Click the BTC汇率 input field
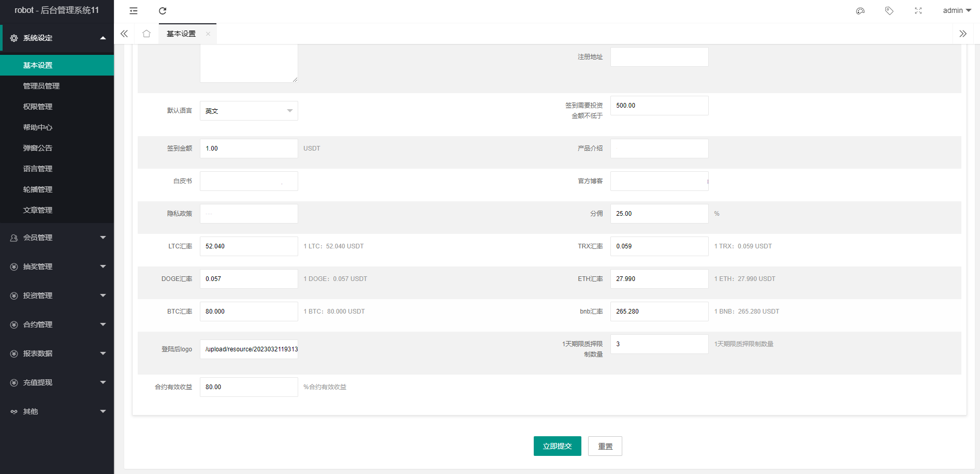 pyautogui.click(x=248, y=312)
